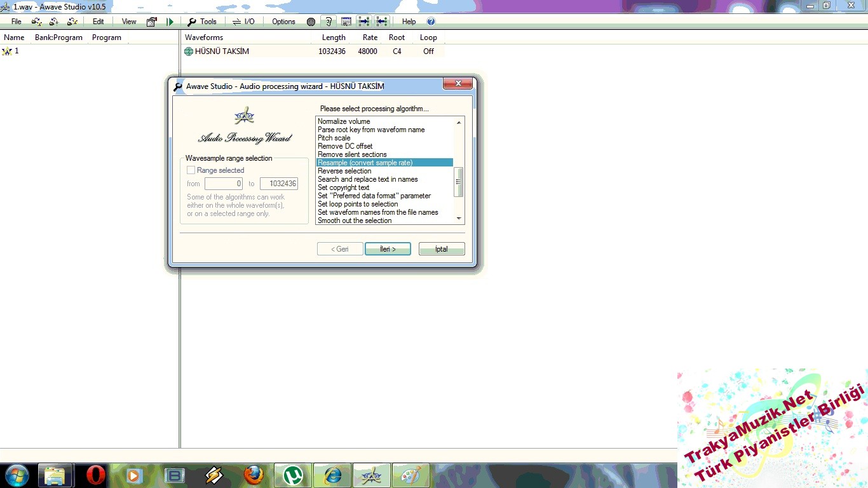Cancel the wizard with İptal button
The height and width of the screenshot is (488, 868).
pos(442,249)
